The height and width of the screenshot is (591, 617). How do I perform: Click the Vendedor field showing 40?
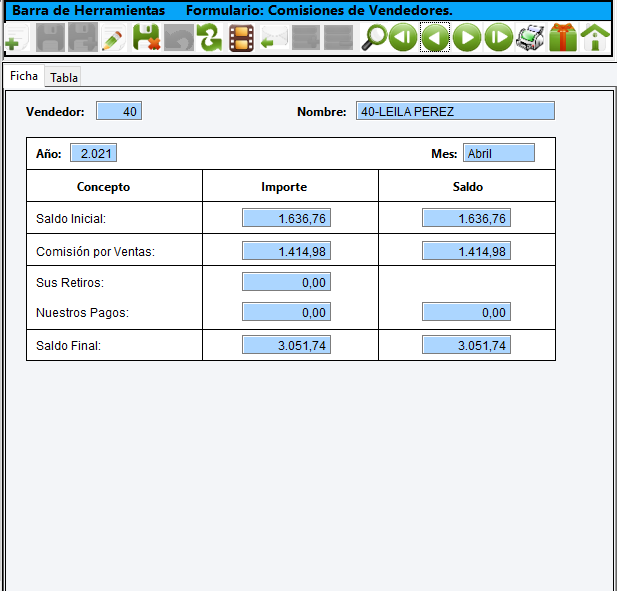119,111
